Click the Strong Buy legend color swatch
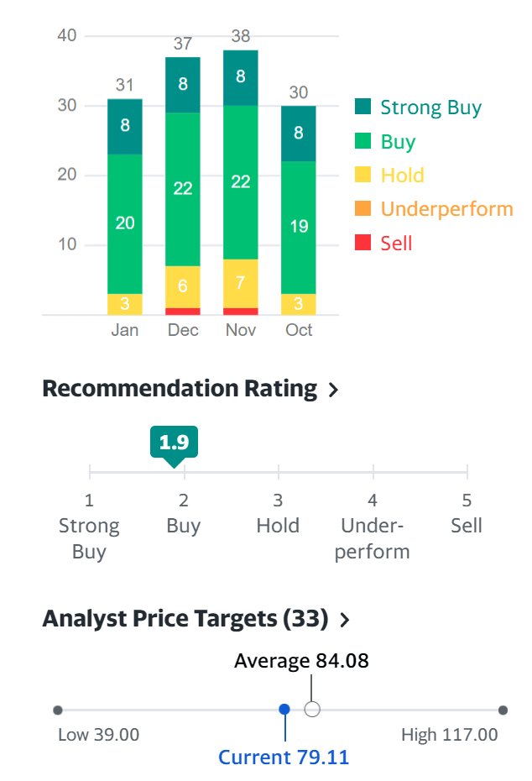This screenshot has width=532, height=781. tap(362, 107)
